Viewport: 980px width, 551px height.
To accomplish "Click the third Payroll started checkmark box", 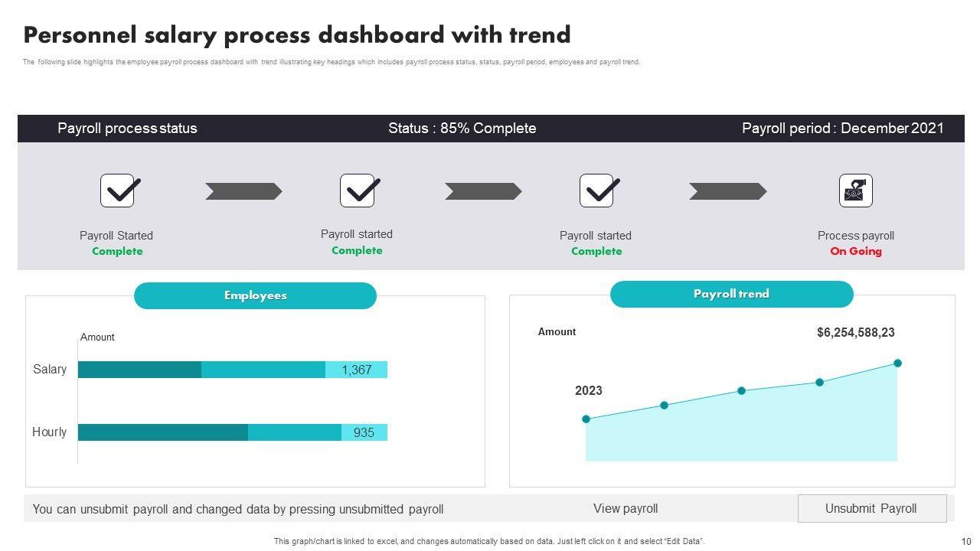I will (x=596, y=191).
